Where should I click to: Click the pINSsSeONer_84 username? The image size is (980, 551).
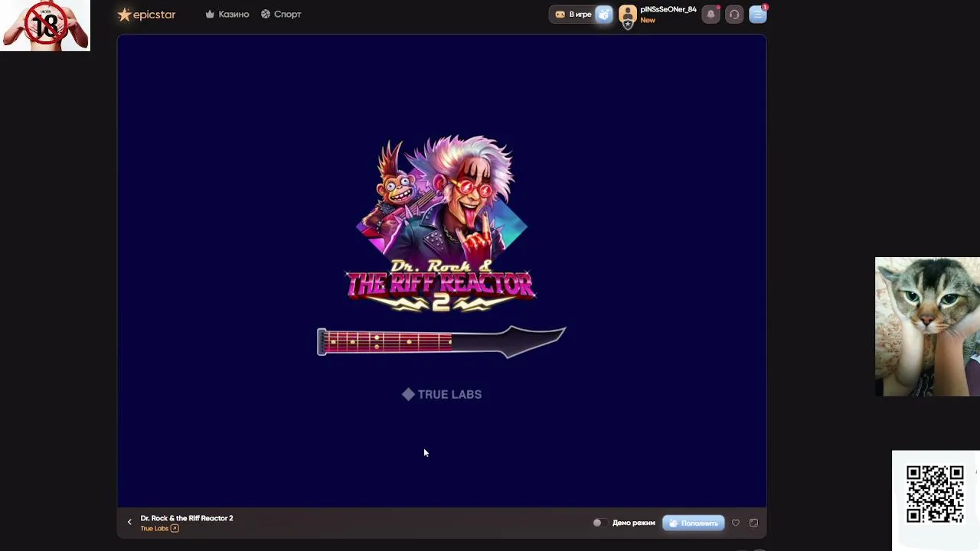[x=668, y=10]
